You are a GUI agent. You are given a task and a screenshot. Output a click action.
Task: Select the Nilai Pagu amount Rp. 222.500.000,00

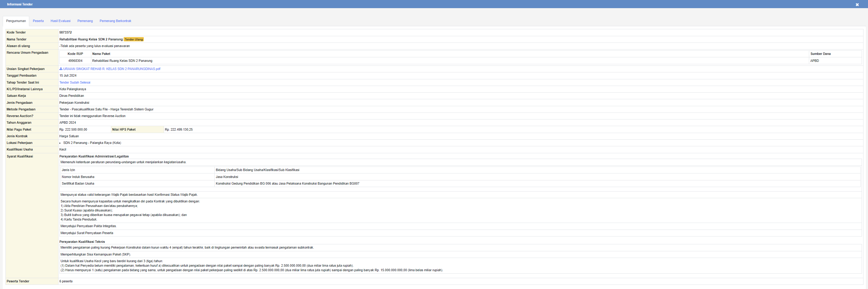click(x=73, y=129)
